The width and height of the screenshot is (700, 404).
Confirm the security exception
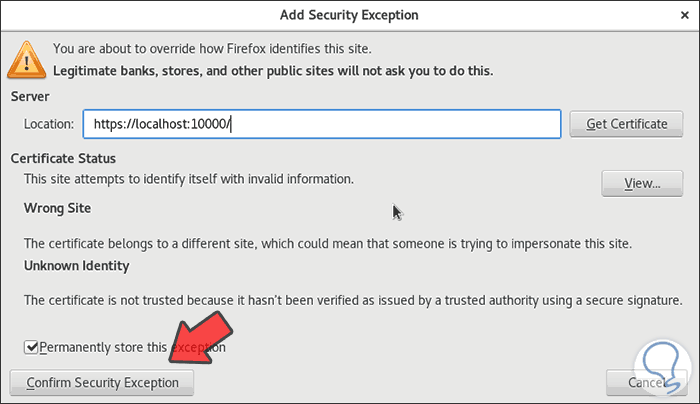[102, 382]
